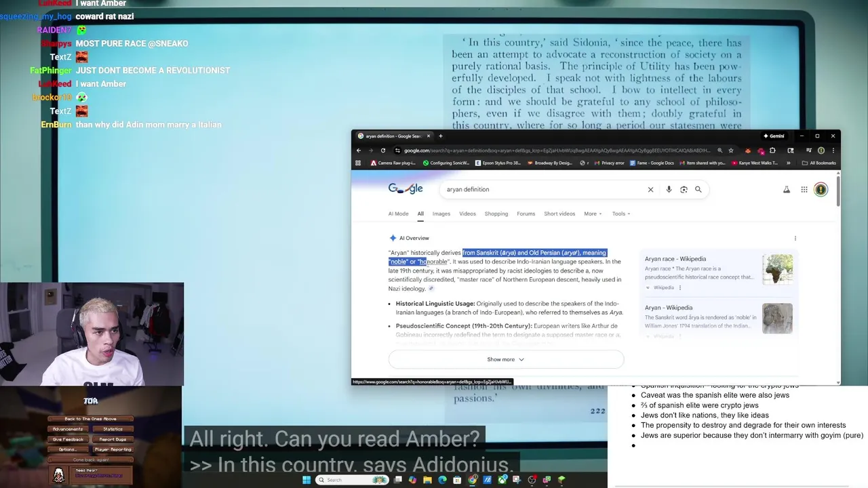This screenshot has height=488, width=868.
Task: Open Epson Stylus Pro bookmark
Action: tap(498, 163)
